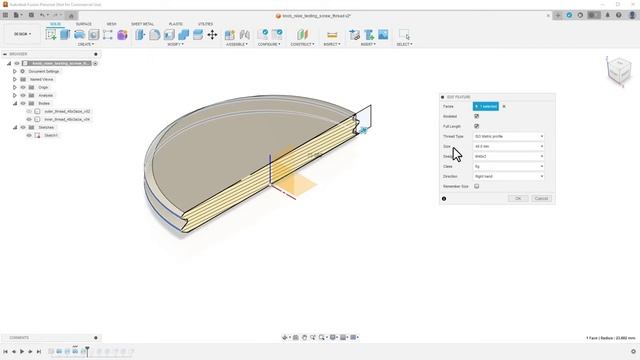Click the info icon in Edit Feature dialog
This screenshot has height=360, width=640.
(444, 199)
